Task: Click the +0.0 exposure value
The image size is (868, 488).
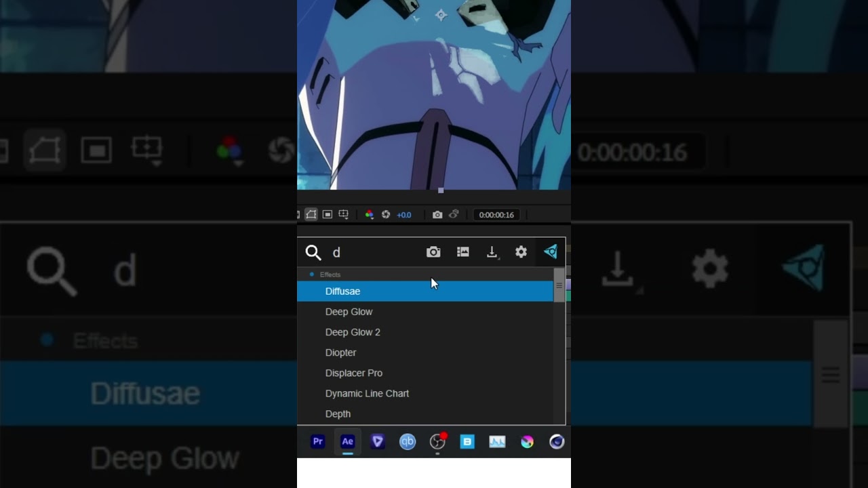Action: pos(404,215)
